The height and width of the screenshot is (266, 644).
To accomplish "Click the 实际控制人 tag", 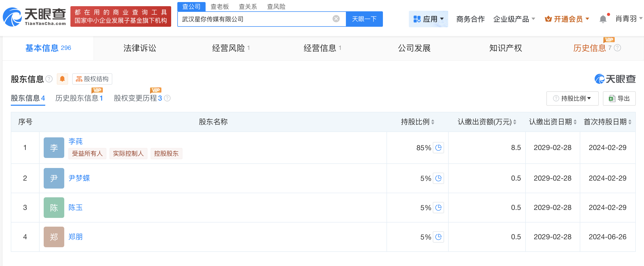I will point(128,154).
